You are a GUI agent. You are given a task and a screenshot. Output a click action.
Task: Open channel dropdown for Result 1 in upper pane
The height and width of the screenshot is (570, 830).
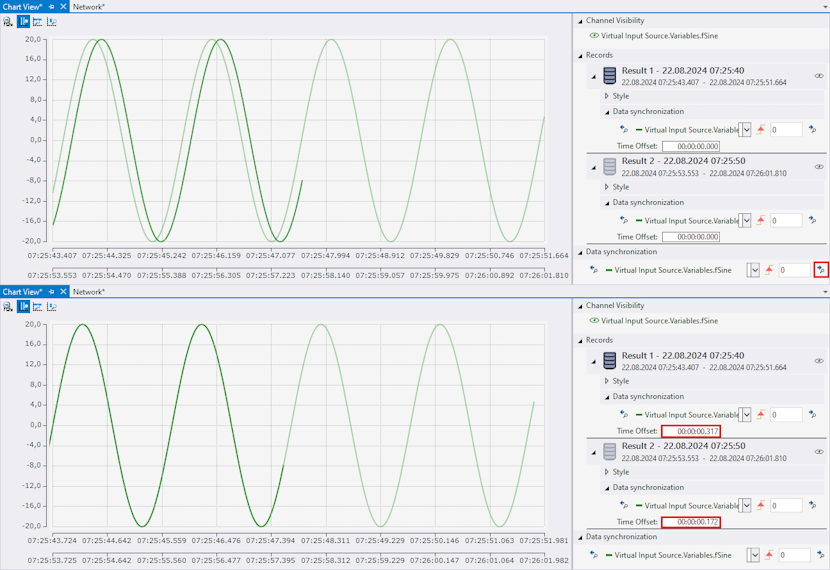coord(746,130)
